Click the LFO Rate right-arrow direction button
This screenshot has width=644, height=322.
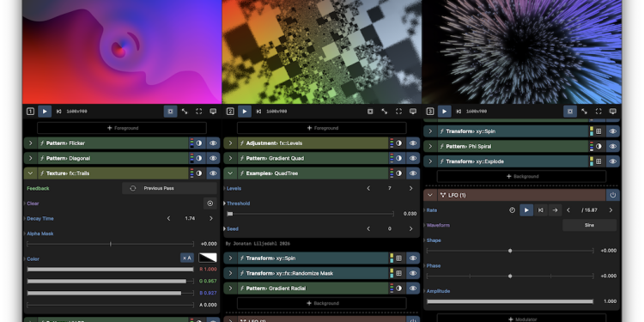555,210
